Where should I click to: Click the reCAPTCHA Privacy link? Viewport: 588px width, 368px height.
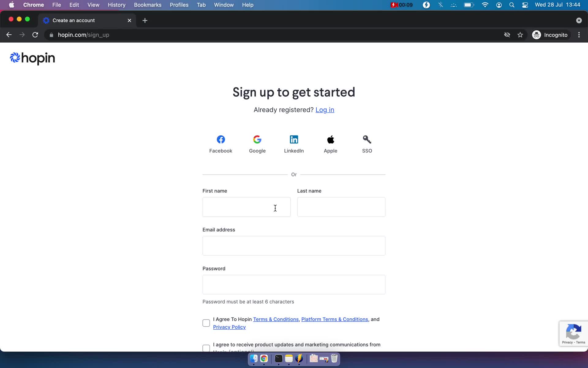click(567, 342)
